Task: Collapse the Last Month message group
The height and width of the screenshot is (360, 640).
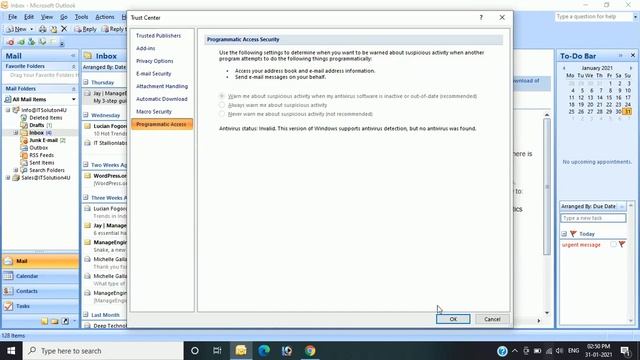Action: click(x=86, y=315)
